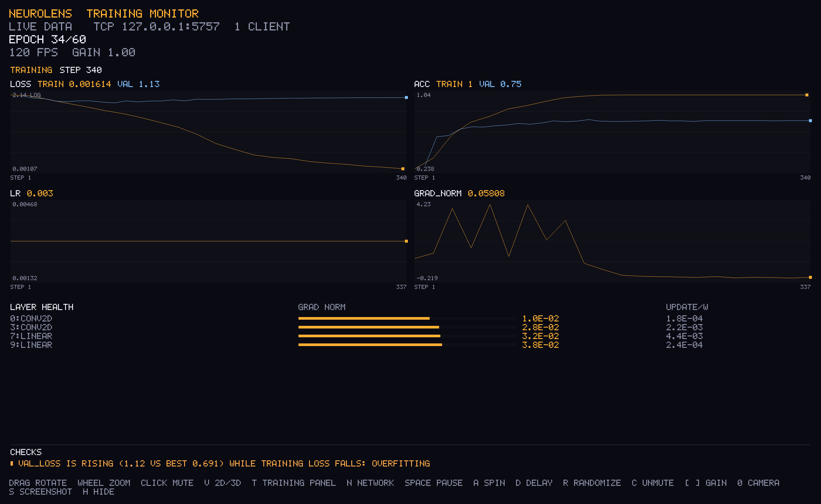This screenshot has width=821, height=504.
Task: Click the V 2D/3D shortcut hint
Action: point(223,483)
